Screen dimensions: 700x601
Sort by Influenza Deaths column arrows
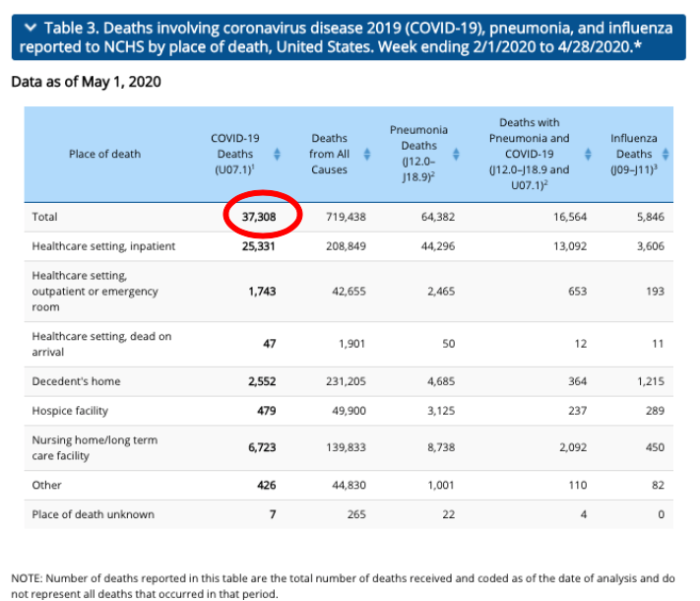(666, 154)
